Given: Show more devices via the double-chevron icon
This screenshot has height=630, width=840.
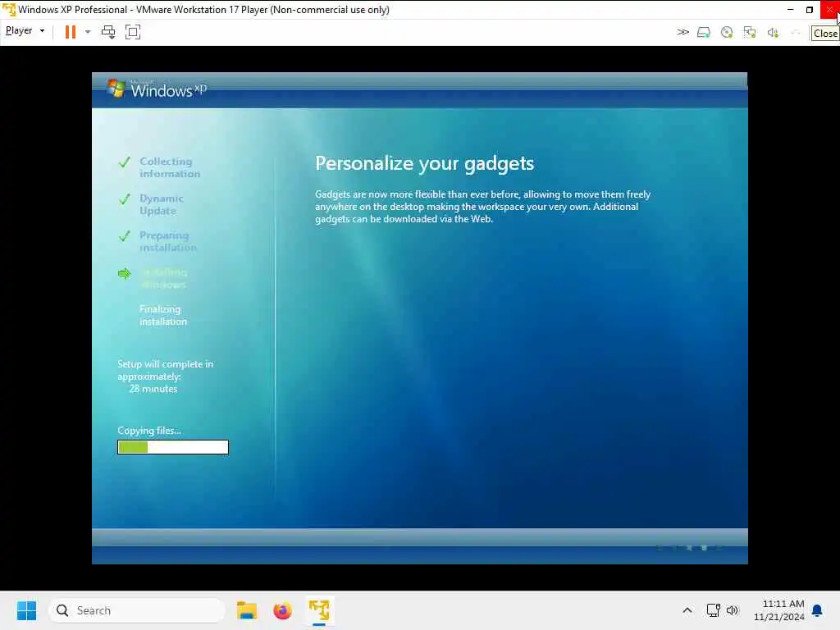Looking at the screenshot, I should click(682, 32).
